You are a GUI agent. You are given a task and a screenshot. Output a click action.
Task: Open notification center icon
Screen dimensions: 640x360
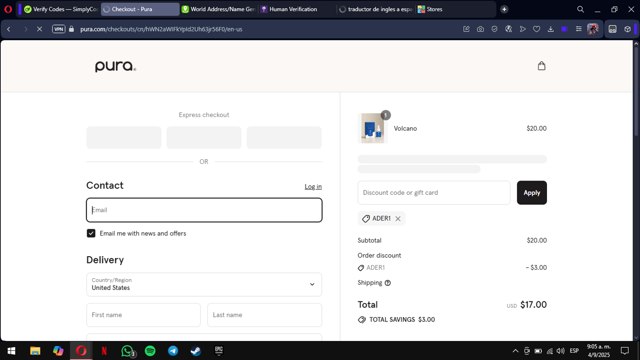pos(624,351)
